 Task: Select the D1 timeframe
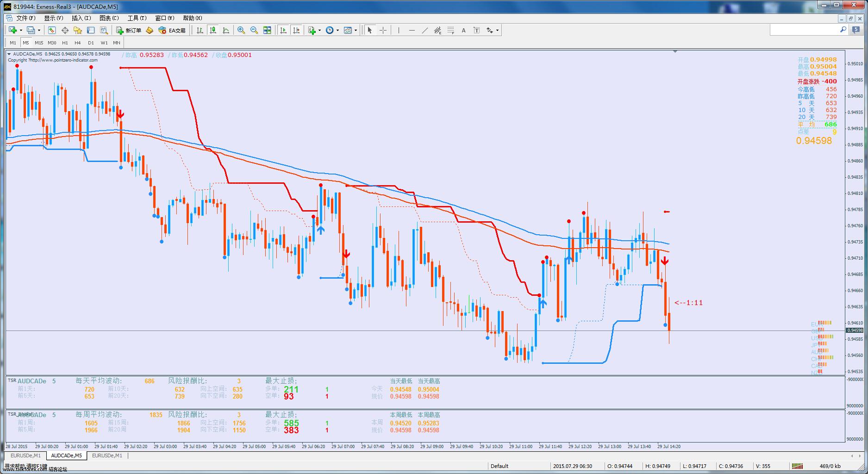point(91,43)
